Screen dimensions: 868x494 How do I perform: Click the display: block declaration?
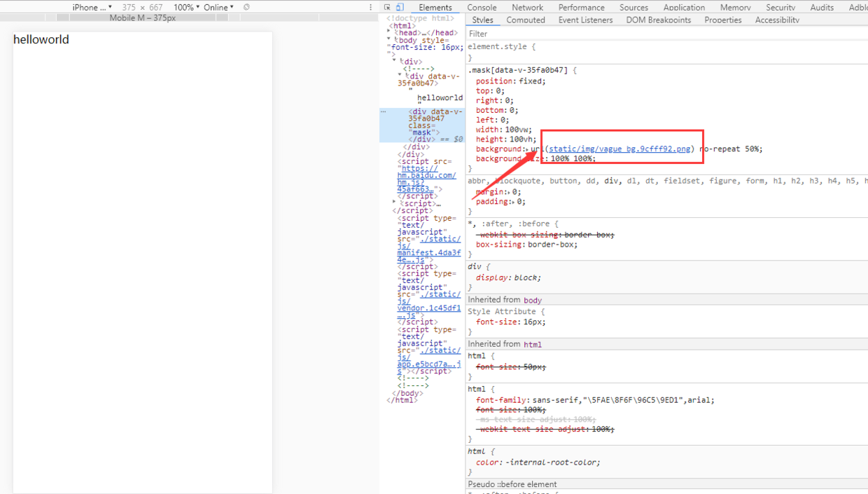(509, 277)
